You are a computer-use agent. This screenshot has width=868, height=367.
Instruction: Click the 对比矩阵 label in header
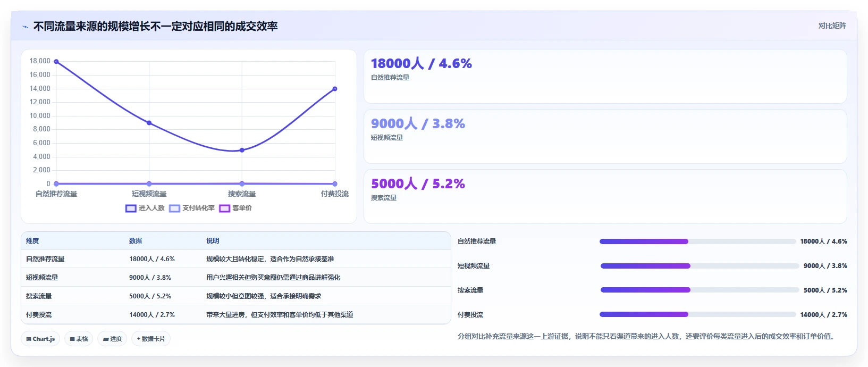(x=832, y=26)
